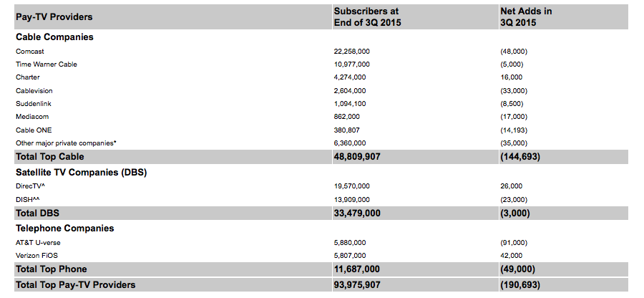Click the Comcast provider row label

click(29, 52)
